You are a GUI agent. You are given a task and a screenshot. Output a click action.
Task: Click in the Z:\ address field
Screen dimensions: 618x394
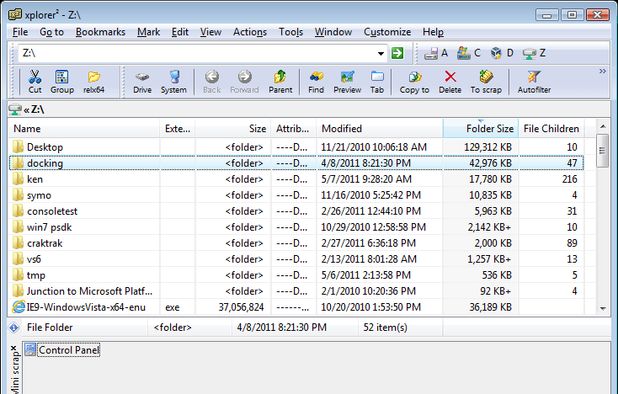click(197, 53)
